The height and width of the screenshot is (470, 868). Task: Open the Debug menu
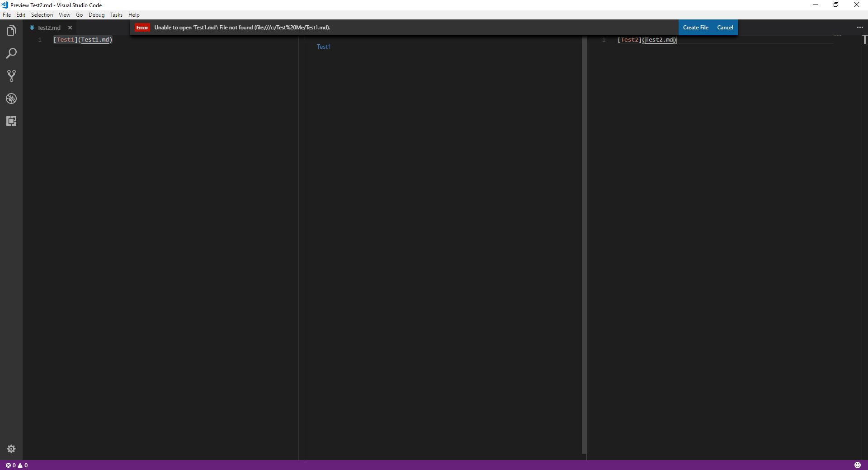pyautogui.click(x=96, y=14)
